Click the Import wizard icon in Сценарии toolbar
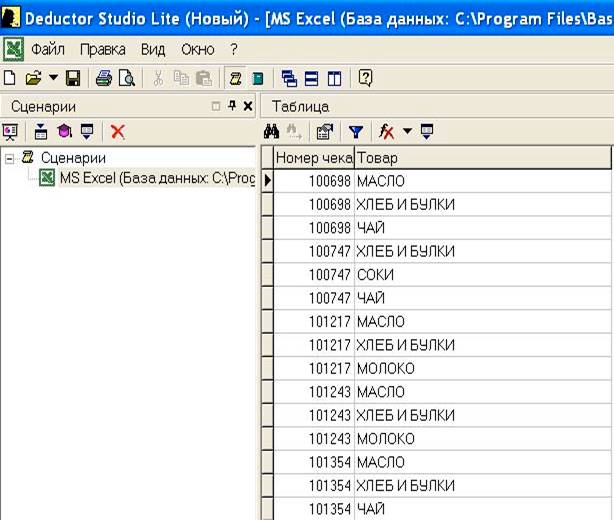Viewport: 614px width, 520px height. click(x=10, y=132)
